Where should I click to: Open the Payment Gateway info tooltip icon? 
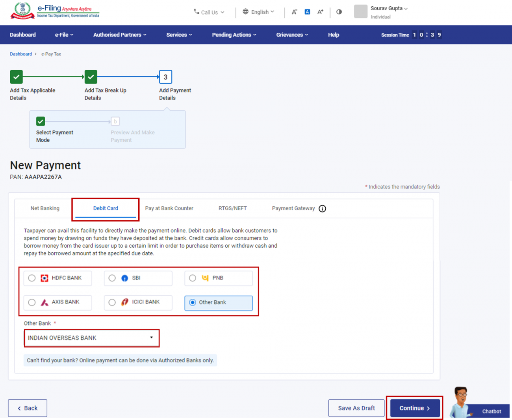[322, 209]
